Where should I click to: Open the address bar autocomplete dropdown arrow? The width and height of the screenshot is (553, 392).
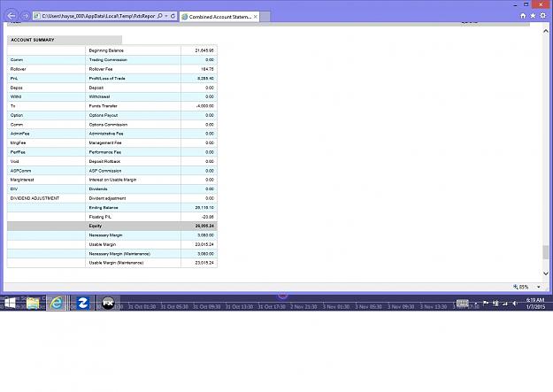pos(166,16)
